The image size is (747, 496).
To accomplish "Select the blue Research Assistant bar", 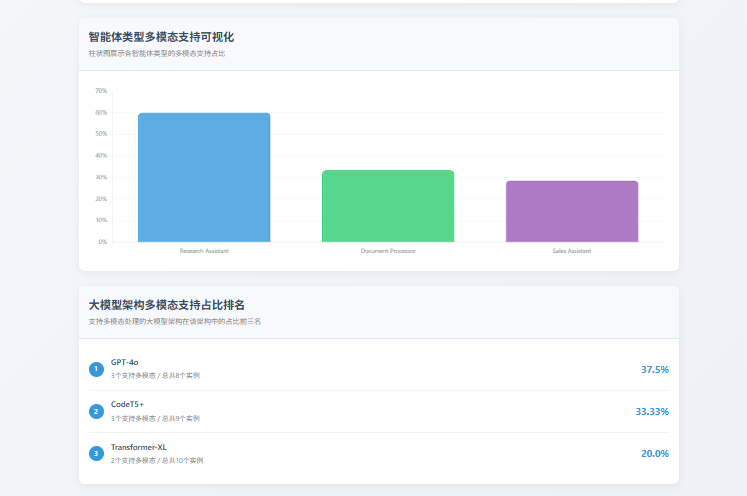I will [204, 177].
